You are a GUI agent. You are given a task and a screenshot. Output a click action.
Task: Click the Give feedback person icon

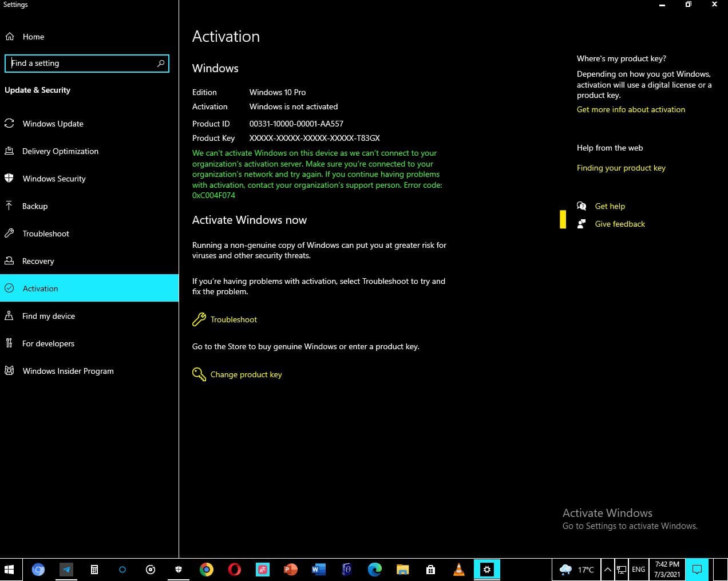581,224
